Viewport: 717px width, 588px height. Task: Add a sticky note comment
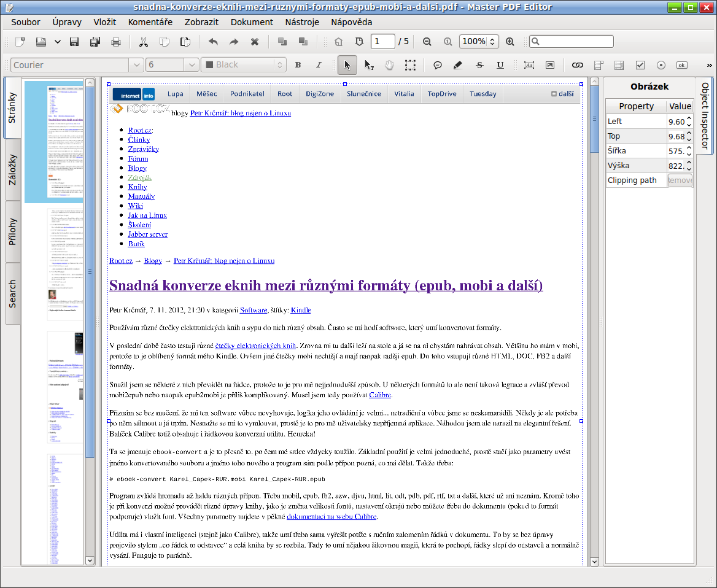(x=438, y=65)
